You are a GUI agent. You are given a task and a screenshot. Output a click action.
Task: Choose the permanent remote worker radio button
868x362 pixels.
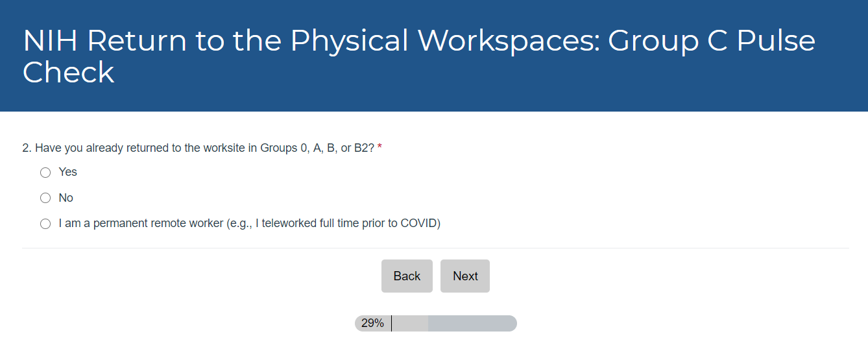(45, 224)
